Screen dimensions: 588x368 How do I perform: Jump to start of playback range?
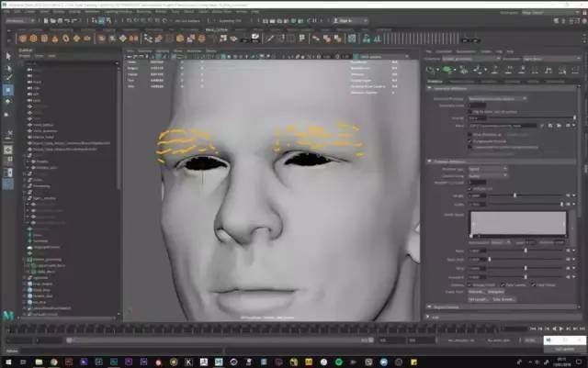(x=533, y=329)
